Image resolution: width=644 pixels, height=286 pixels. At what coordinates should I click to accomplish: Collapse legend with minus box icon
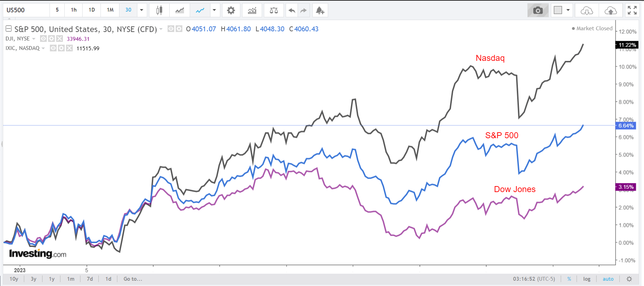(x=9, y=29)
